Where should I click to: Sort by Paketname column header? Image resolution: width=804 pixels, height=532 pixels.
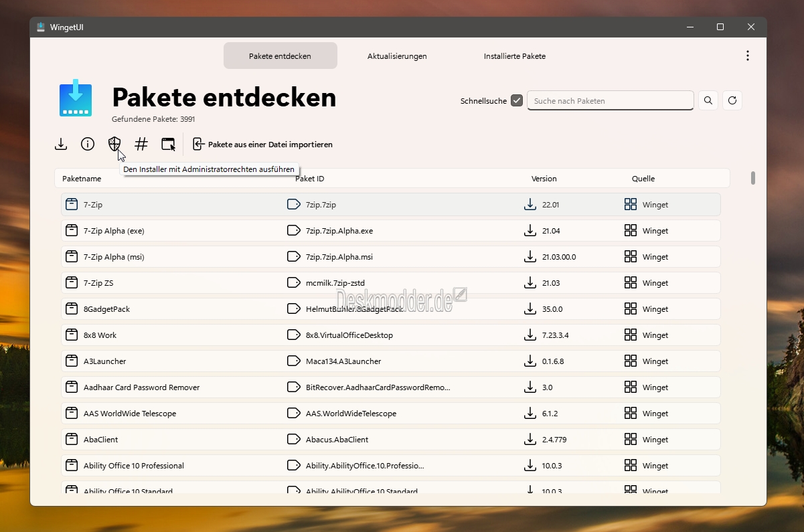[x=82, y=179]
